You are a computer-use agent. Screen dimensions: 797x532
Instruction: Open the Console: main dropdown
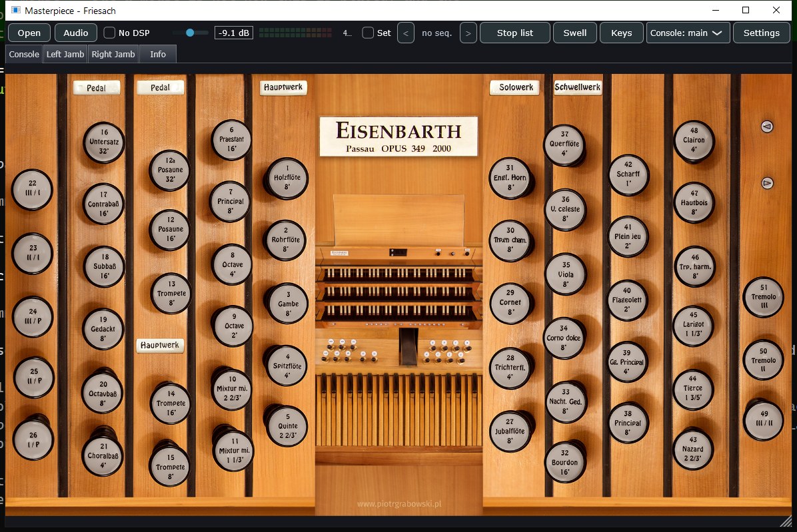(688, 33)
